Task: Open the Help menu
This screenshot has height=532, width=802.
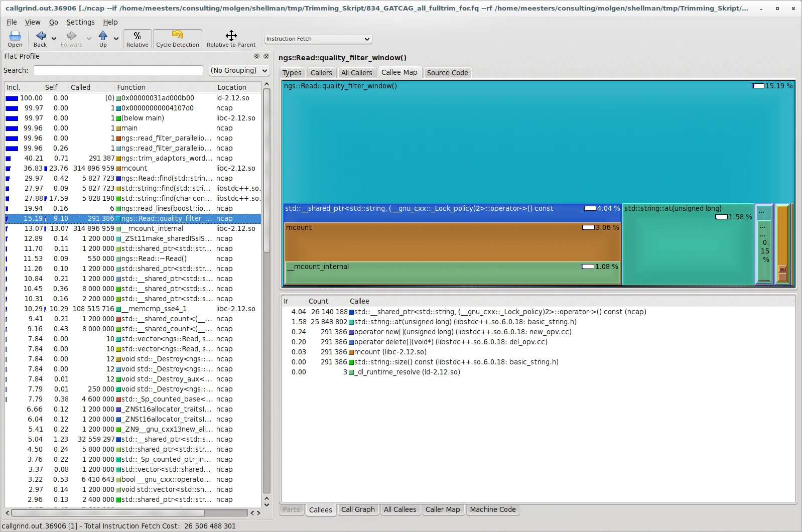Action: point(110,22)
